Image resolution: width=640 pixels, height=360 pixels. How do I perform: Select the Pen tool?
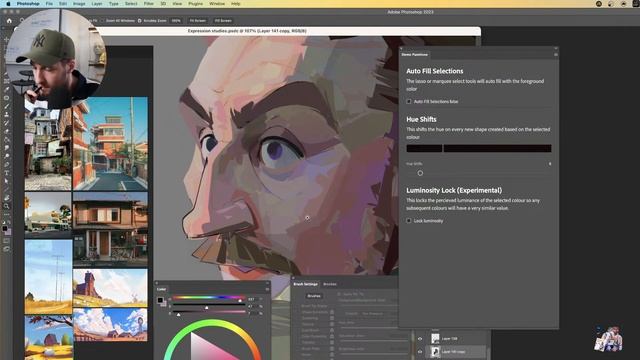tap(7, 164)
